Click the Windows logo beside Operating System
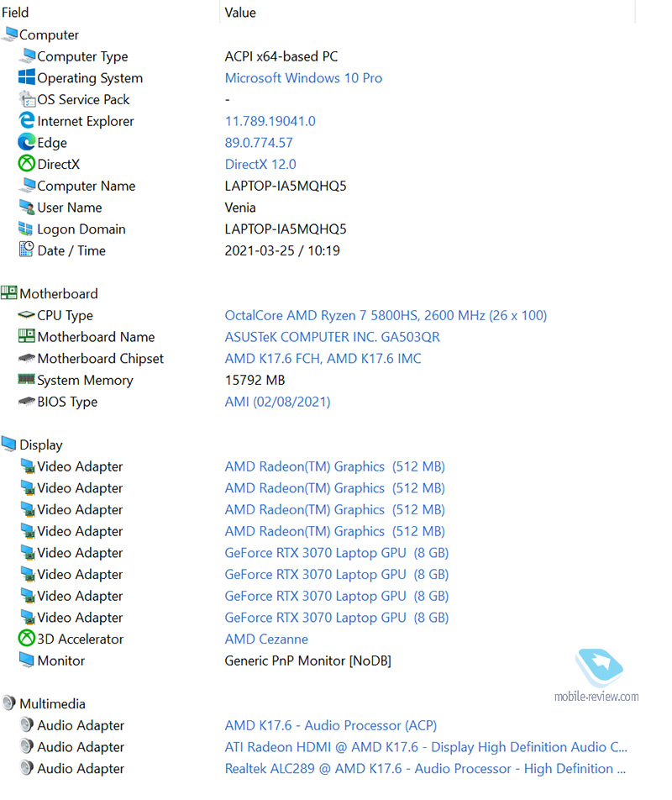Image resolution: width=672 pixels, height=800 pixels. (x=27, y=77)
